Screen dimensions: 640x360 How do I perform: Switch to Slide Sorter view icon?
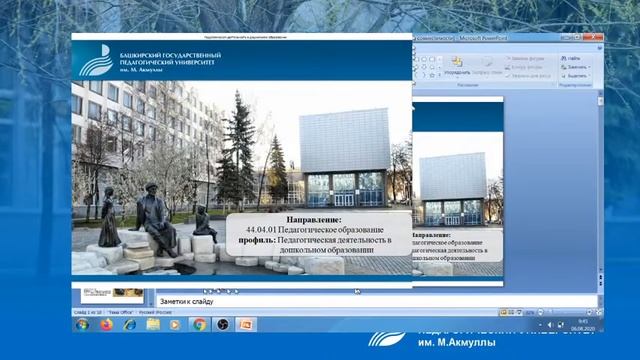(511, 312)
